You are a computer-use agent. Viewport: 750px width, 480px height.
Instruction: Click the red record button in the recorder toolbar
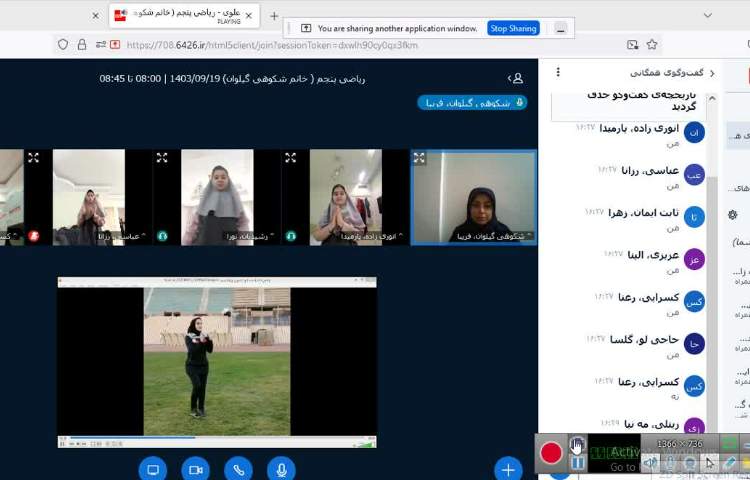pos(551,453)
